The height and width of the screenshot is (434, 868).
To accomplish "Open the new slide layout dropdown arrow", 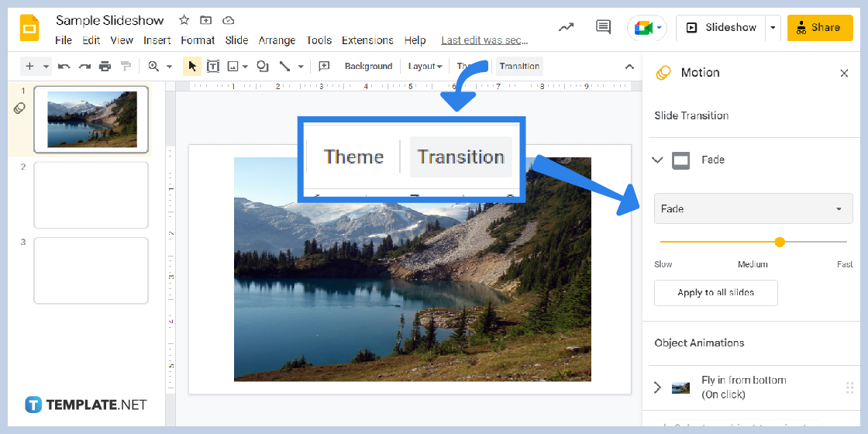I will tap(46, 67).
